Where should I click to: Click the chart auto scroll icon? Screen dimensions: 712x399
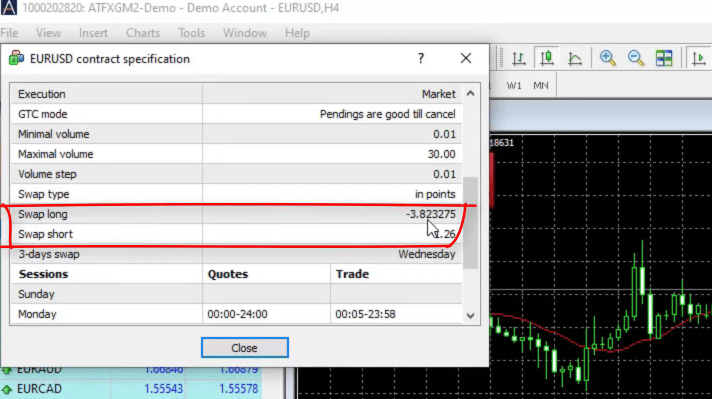coord(699,58)
